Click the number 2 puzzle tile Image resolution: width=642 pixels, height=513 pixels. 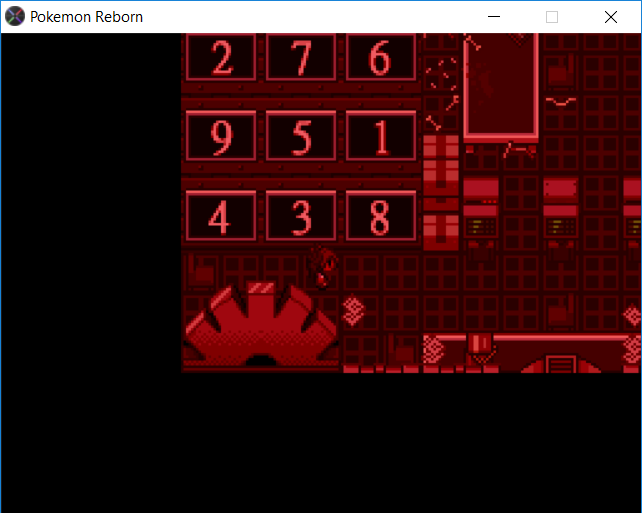(221, 57)
